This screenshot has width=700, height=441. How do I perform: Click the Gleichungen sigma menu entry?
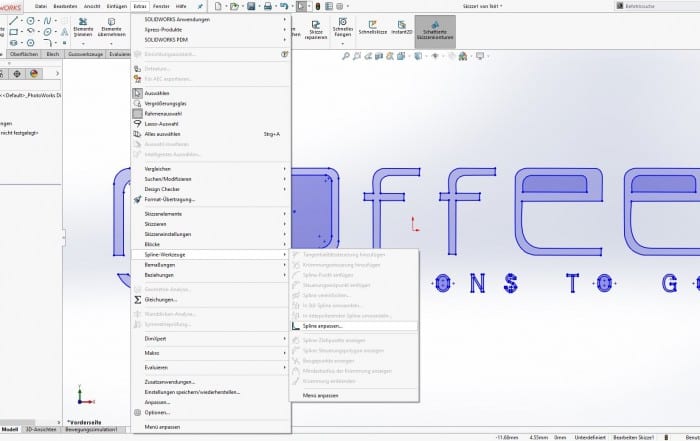point(211,300)
